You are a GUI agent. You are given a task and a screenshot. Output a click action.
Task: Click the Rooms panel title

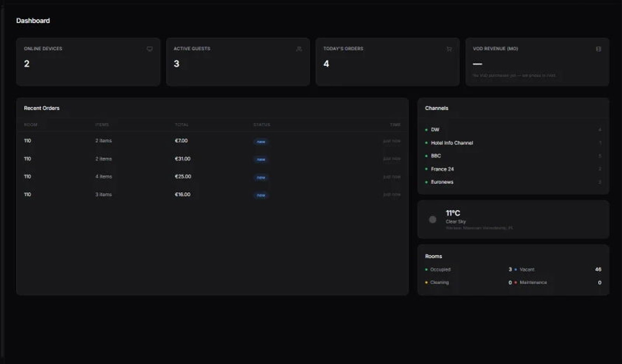click(433, 256)
